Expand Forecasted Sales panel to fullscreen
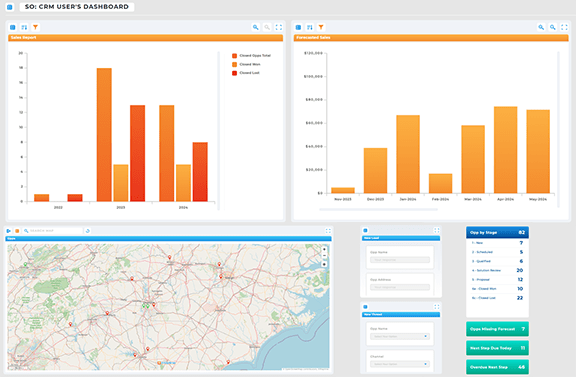 [x=564, y=27]
